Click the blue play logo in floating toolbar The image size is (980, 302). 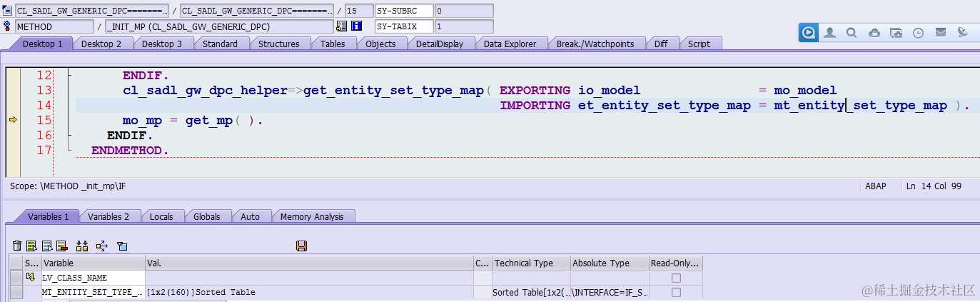tap(809, 32)
